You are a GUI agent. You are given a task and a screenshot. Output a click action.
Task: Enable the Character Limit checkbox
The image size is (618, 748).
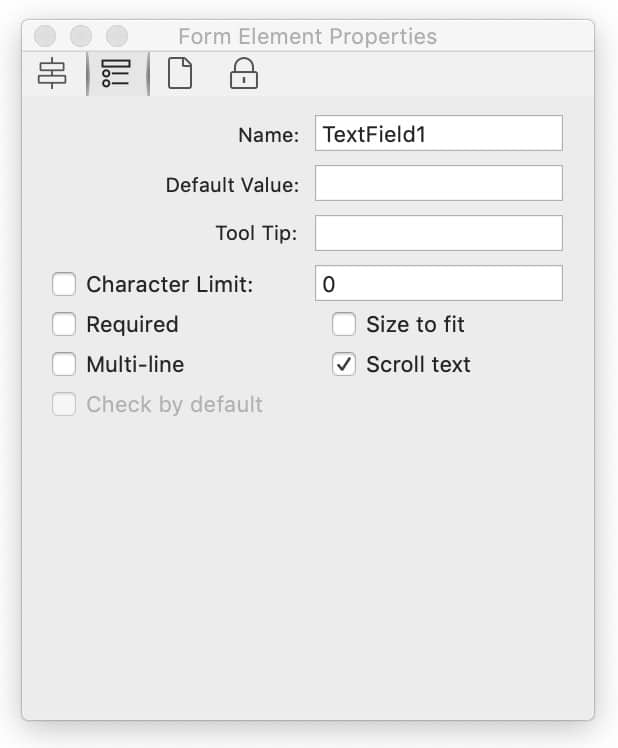pos(64,285)
